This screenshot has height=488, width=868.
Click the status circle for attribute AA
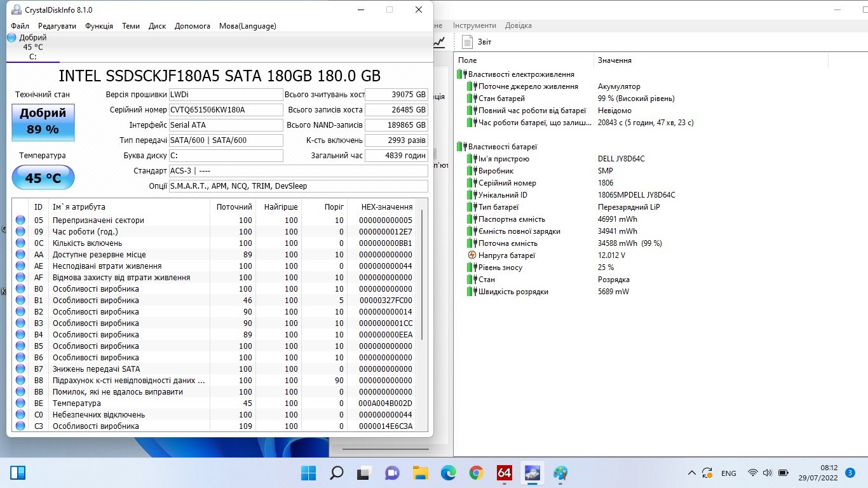pos(20,255)
